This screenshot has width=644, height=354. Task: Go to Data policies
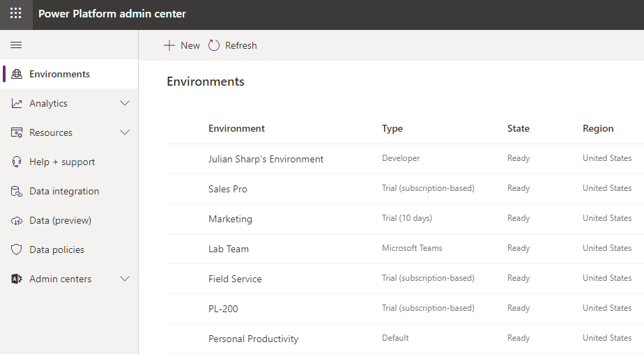point(69,249)
